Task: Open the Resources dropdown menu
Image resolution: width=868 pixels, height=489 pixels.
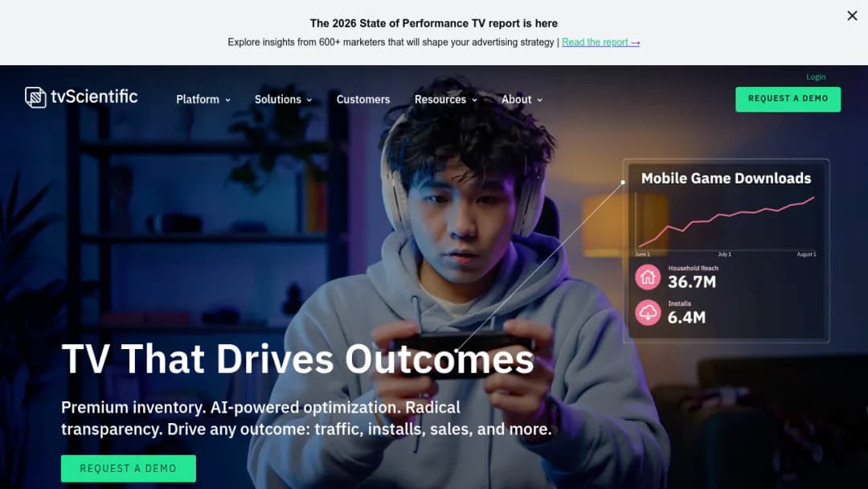Action: coord(445,100)
